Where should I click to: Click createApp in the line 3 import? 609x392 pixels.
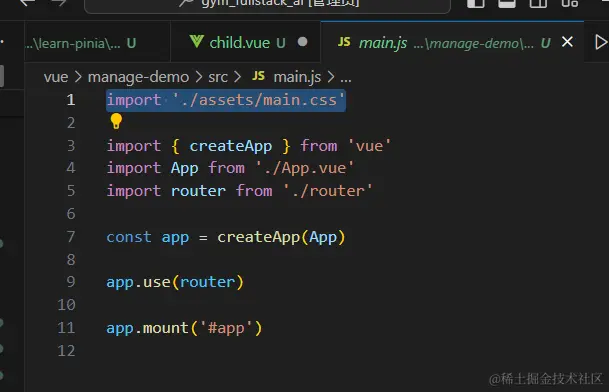click(x=230, y=146)
